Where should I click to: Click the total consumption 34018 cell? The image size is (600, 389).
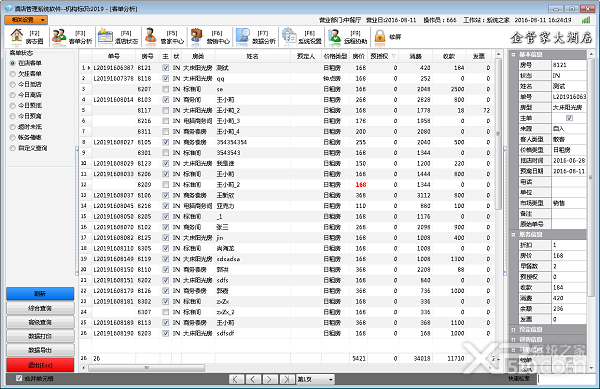click(x=415, y=358)
